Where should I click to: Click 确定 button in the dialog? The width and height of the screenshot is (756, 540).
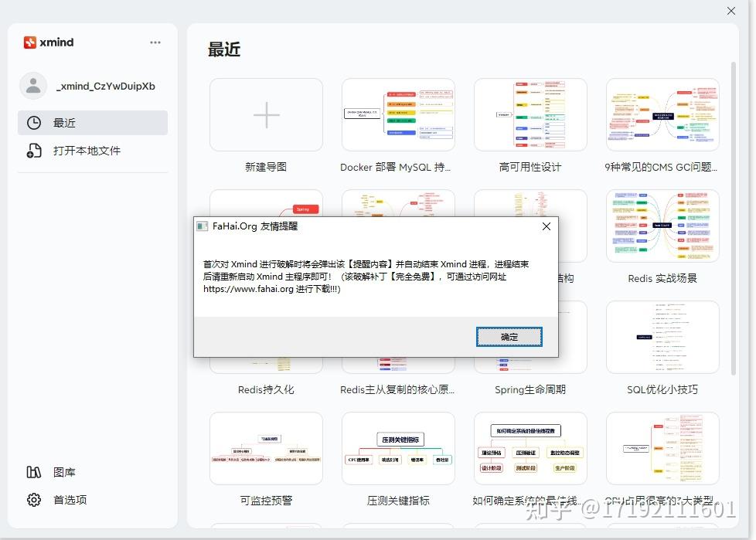[x=509, y=337]
